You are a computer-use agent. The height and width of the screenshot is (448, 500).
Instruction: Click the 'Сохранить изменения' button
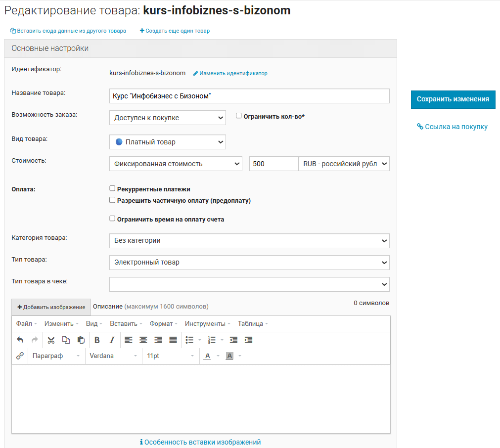453,99
